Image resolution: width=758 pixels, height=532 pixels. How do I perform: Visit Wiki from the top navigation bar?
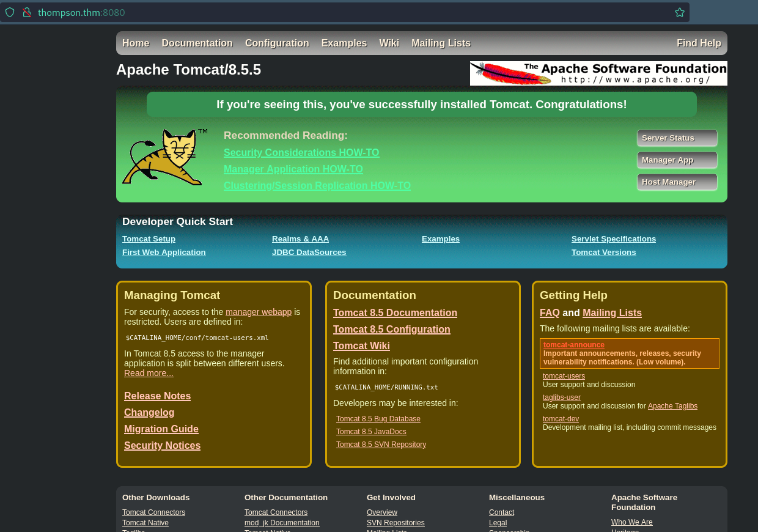[389, 43]
